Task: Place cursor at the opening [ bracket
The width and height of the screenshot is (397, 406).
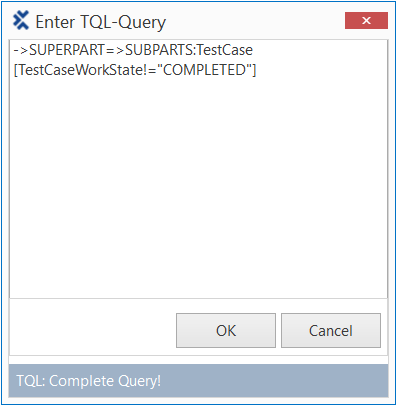Action: (16, 70)
